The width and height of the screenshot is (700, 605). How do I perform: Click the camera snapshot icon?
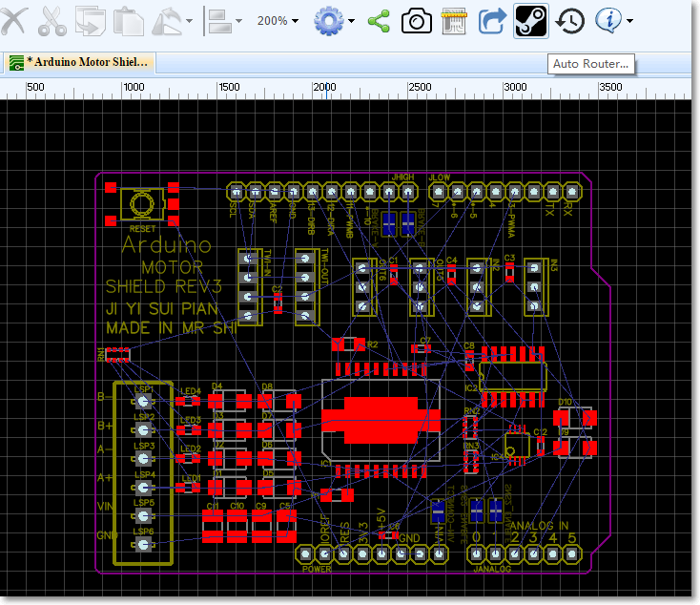[x=417, y=21]
